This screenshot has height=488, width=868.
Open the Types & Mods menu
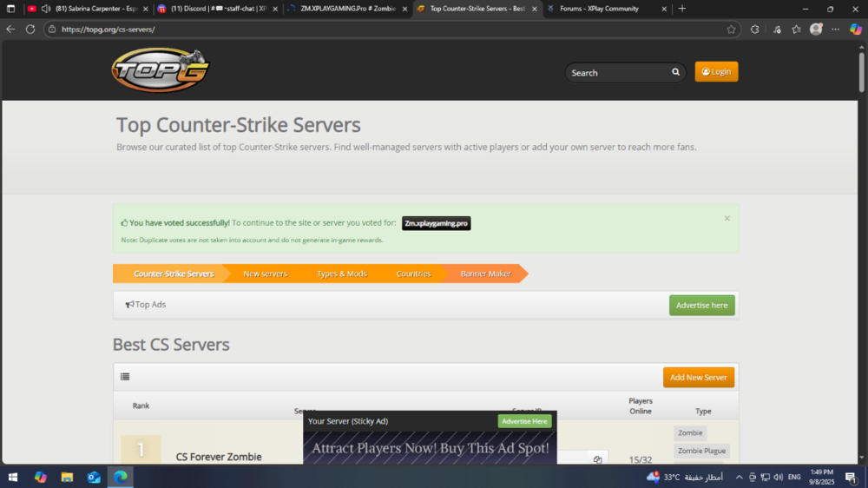click(341, 274)
